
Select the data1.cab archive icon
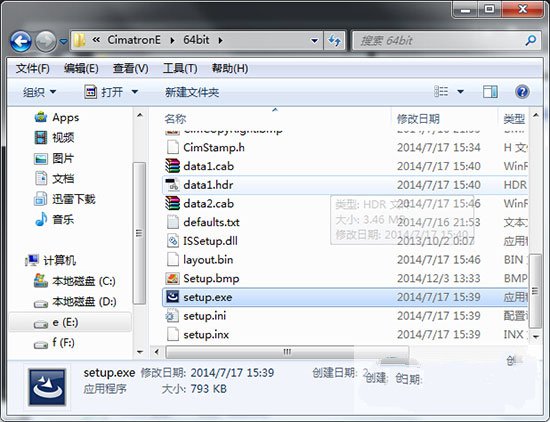[172, 166]
